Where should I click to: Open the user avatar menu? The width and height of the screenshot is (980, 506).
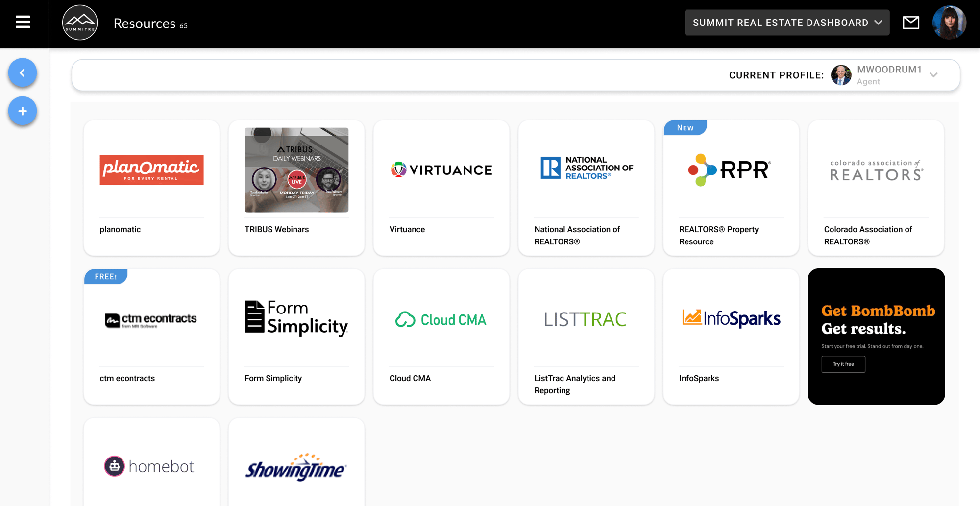point(949,23)
